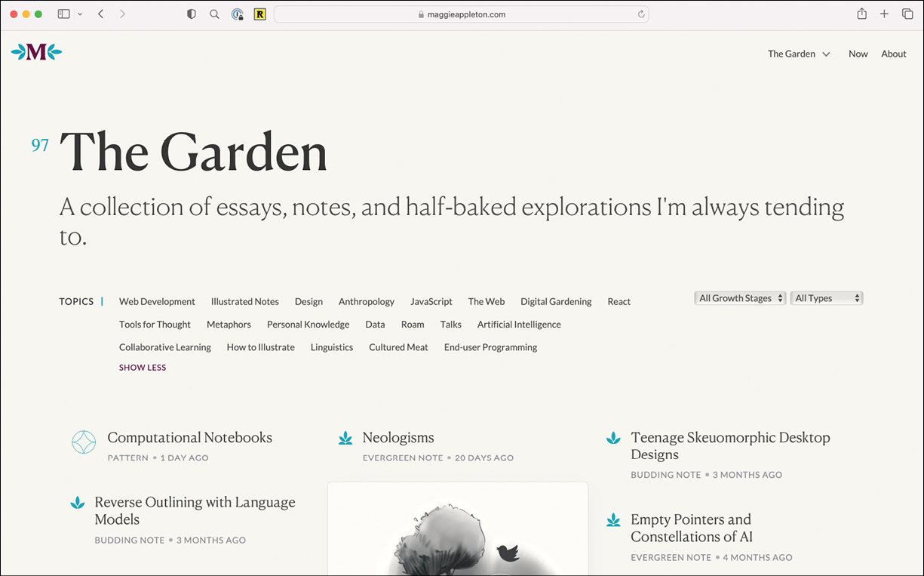924x576 pixels.
Task: Open the Share icon in Safari toolbar
Action: tap(861, 14)
